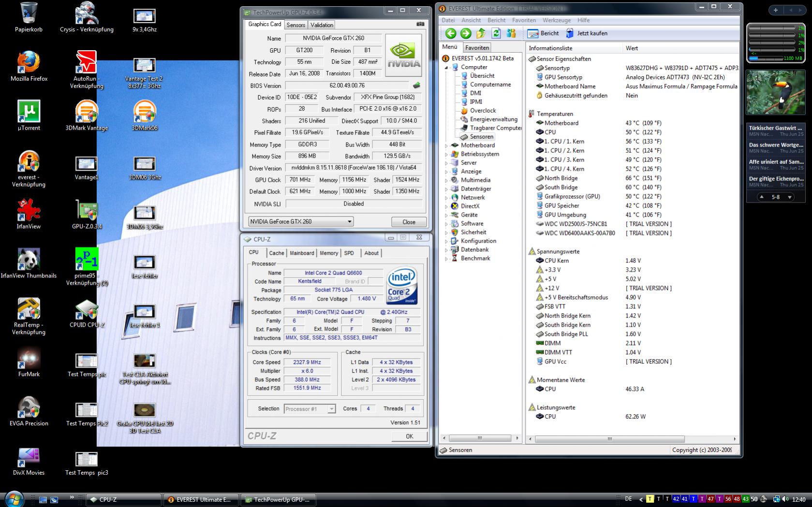Click the Bericht toolbar button
812x507 pixels.
(543, 33)
